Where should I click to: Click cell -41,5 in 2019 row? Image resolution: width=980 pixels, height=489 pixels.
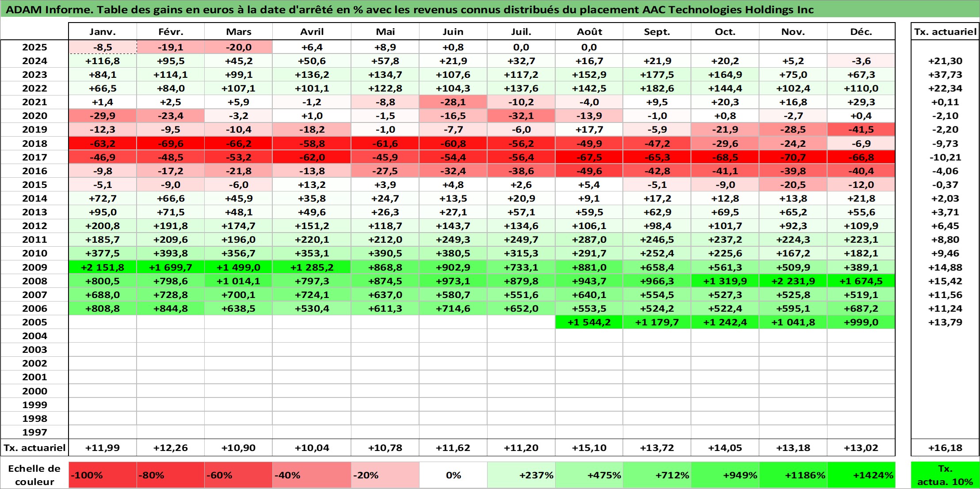click(861, 130)
